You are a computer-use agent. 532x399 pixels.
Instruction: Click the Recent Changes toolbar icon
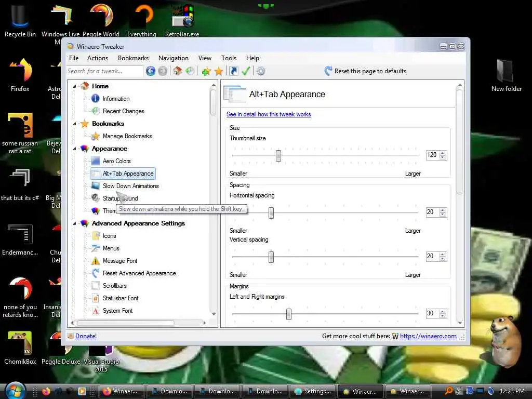click(x=190, y=71)
